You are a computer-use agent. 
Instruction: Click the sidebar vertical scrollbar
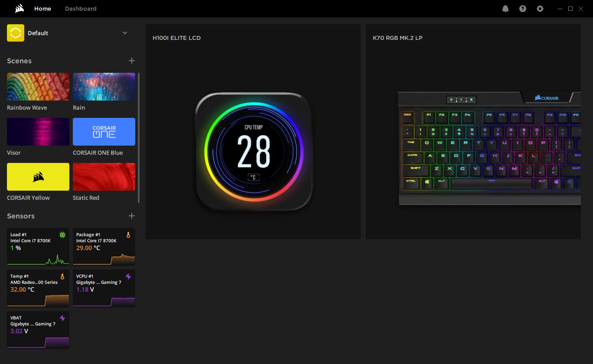pos(139,138)
